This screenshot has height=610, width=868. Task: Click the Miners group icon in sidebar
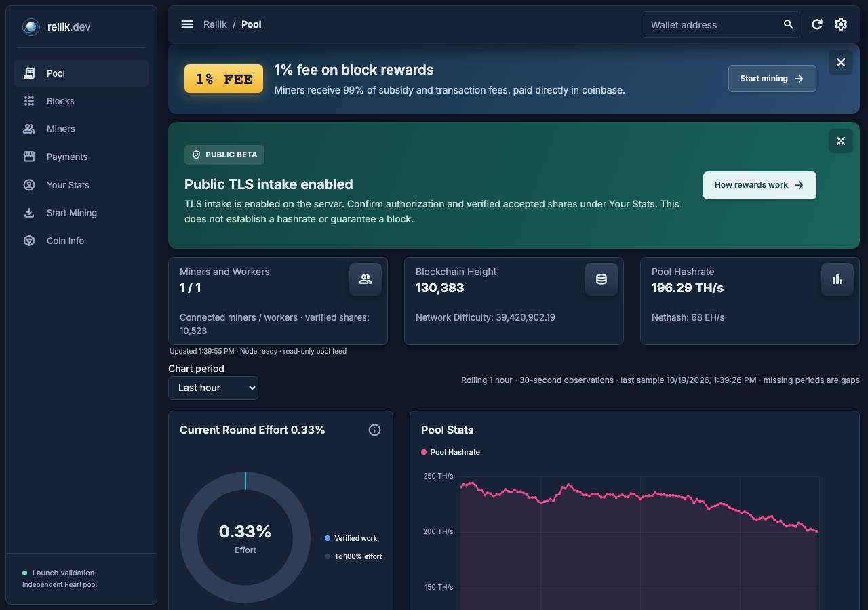29,129
